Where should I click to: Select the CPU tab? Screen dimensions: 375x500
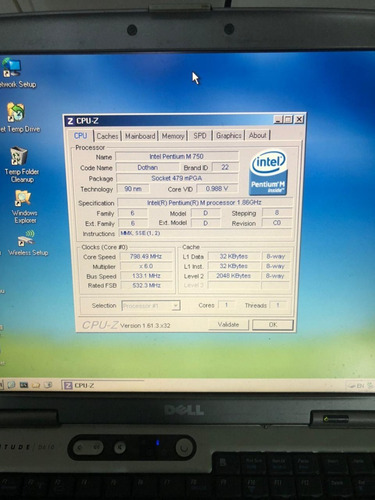(81, 136)
